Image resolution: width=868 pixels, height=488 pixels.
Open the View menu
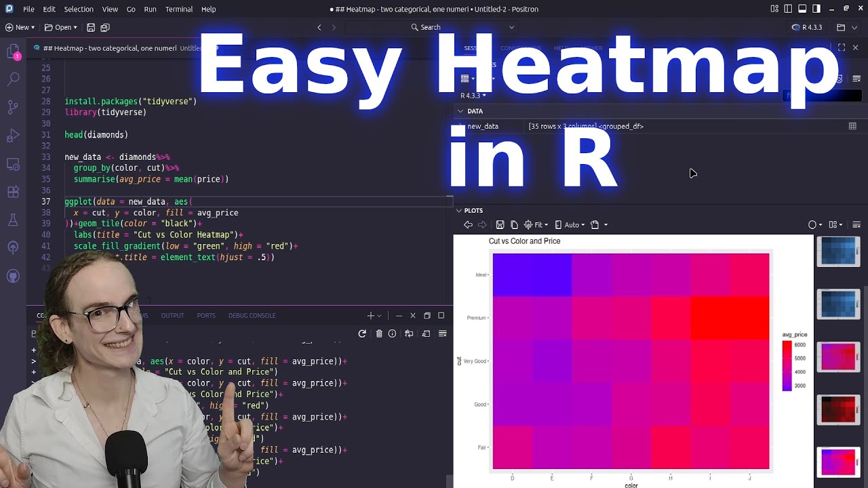point(110,9)
